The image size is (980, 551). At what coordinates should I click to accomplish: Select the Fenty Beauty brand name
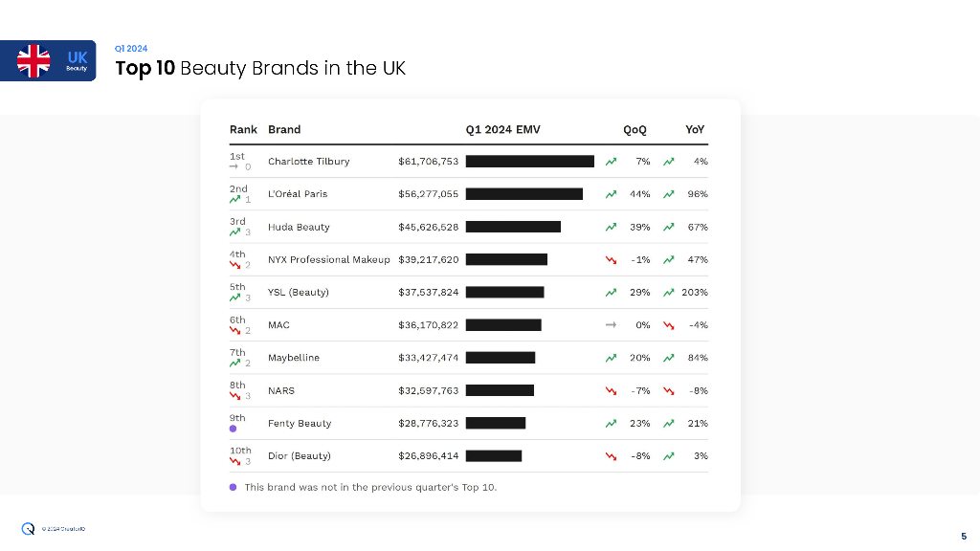[300, 424]
